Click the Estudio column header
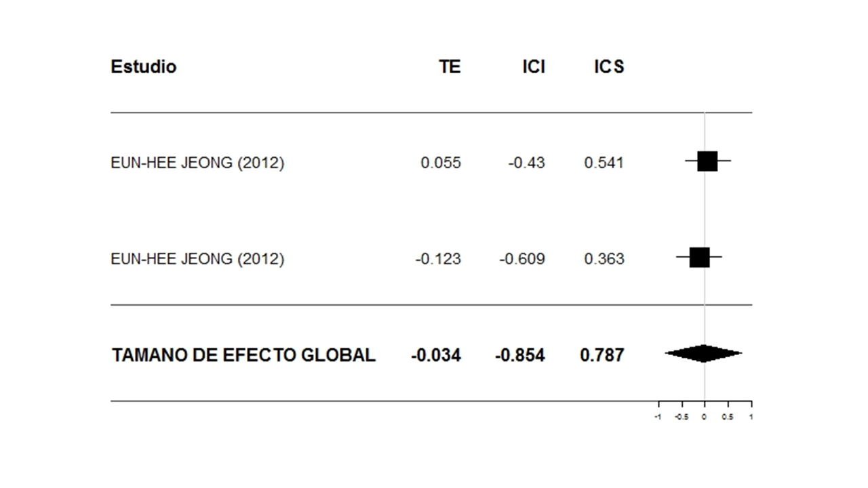The image size is (868, 488). (143, 66)
